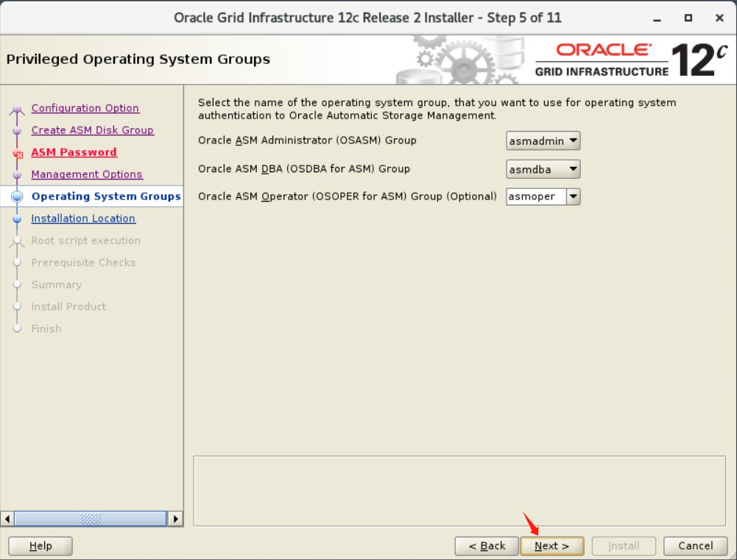Click the Root script execution branch icon
This screenshot has height=560, width=737.
[18, 241]
